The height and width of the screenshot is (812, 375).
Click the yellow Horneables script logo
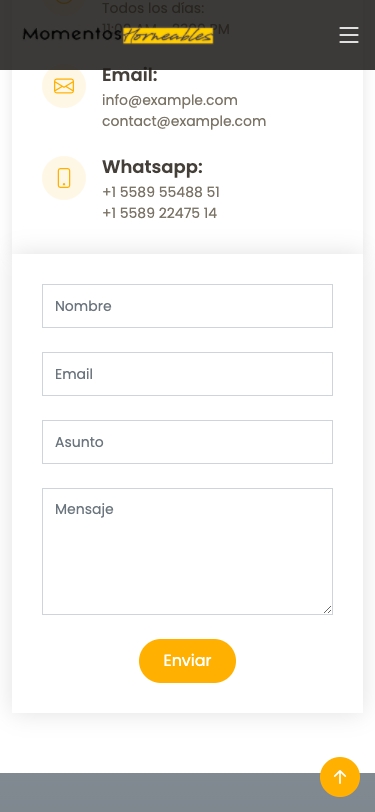pyautogui.click(x=168, y=35)
